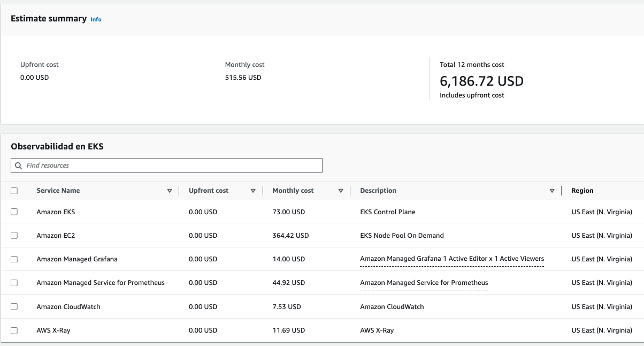The width and height of the screenshot is (644, 346).
Task: Click the 515.56 USD monthly cost summary
Action: point(243,78)
